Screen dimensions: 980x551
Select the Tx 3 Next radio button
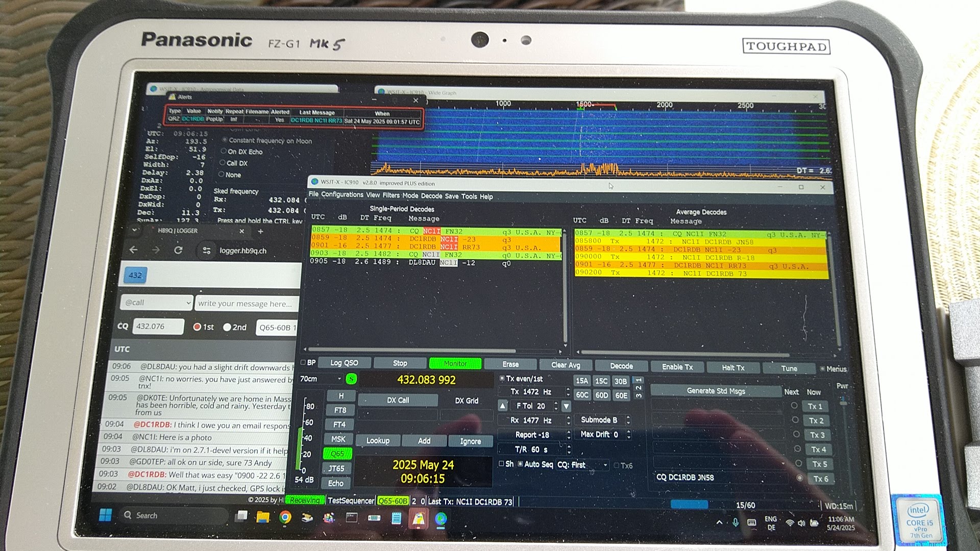pos(796,434)
